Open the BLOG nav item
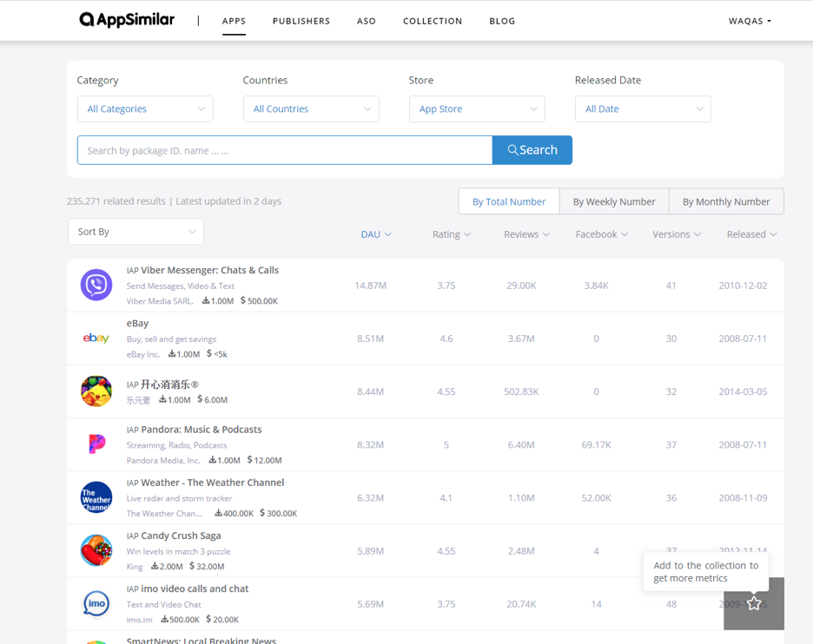The image size is (813, 644). 502,21
